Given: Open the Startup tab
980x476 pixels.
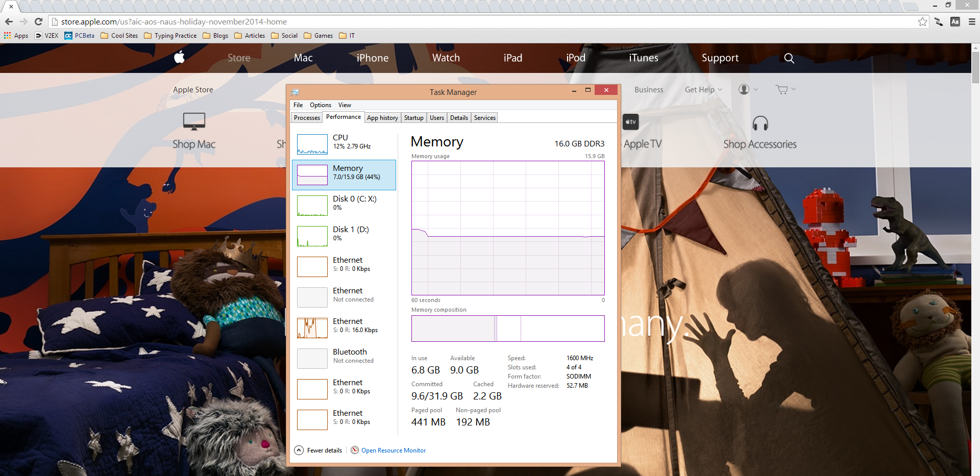Looking at the screenshot, I should 413,118.
